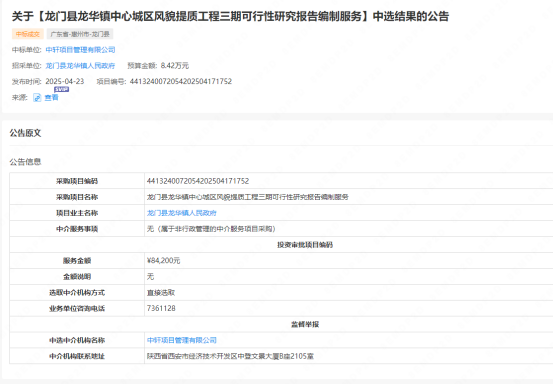Viewport: 554px width, 384px height.
Task: Select header project number 4413240072054202504171752
Action: (181, 82)
